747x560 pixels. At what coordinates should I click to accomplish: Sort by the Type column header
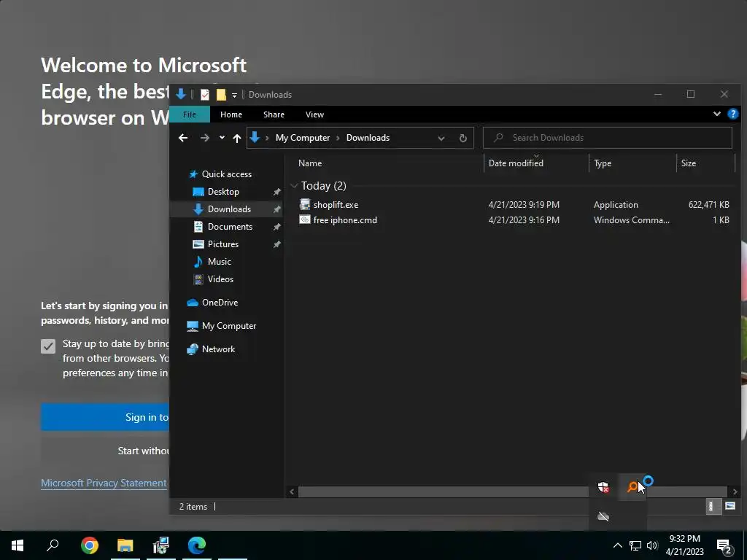coord(603,163)
